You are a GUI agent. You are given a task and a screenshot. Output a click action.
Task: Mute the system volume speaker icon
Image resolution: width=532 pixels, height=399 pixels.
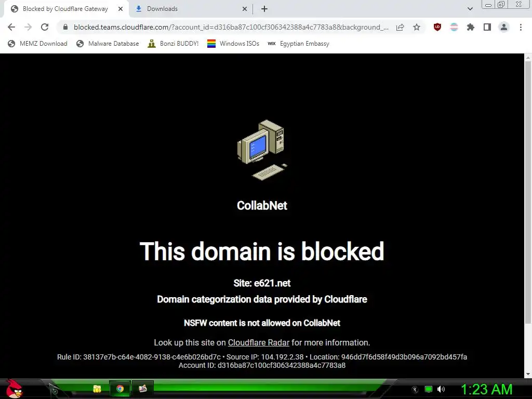click(441, 389)
